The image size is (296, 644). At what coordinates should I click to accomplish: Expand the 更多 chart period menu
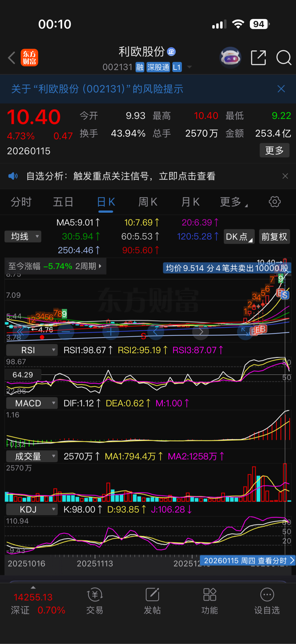point(234,202)
